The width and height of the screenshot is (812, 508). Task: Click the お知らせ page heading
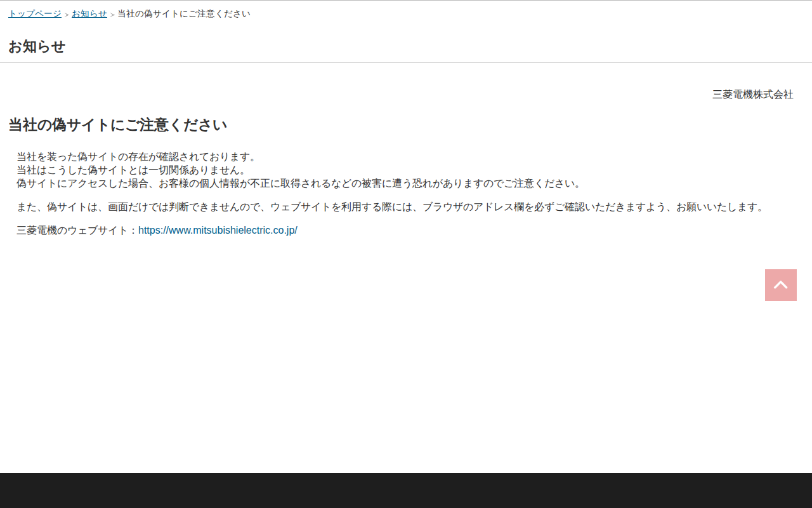37,46
